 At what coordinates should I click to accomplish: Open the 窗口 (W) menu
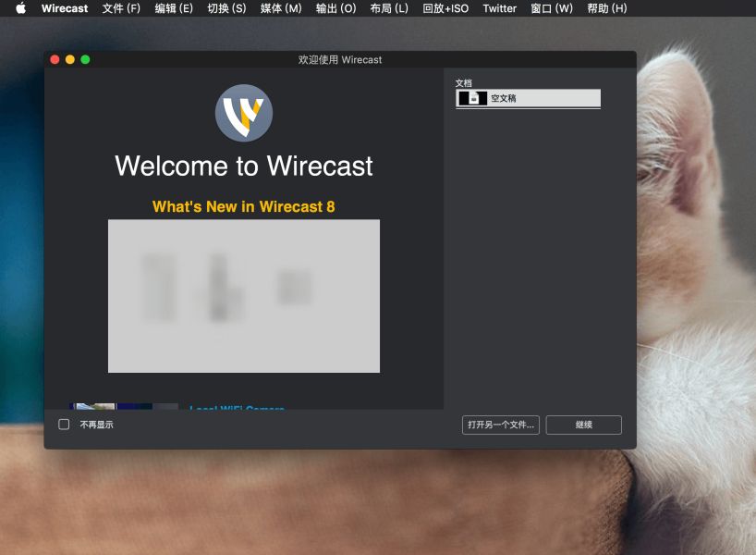(552, 8)
